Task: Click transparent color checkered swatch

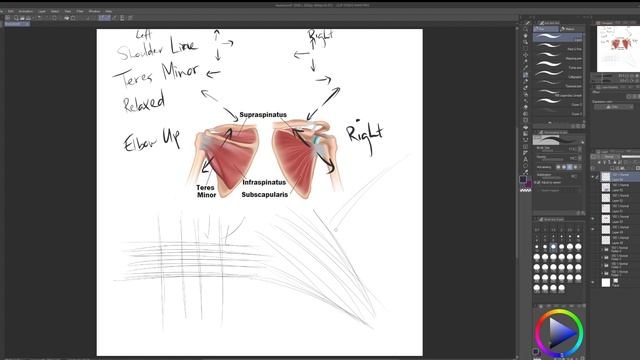Action: 525,190
